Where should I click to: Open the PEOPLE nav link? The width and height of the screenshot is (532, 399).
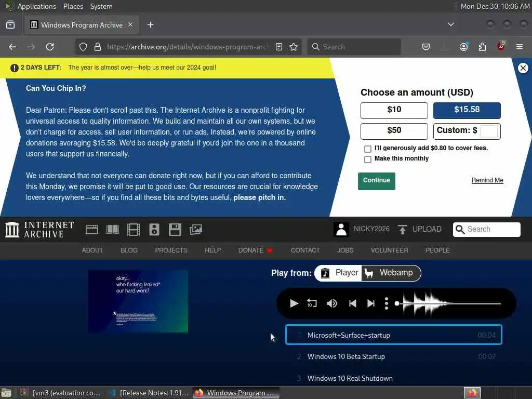pos(437,250)
